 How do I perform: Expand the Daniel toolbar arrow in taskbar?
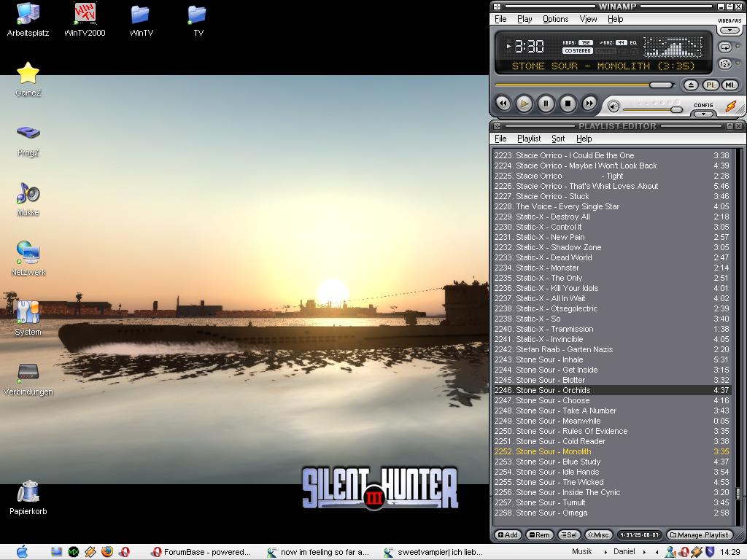point(643,552)
